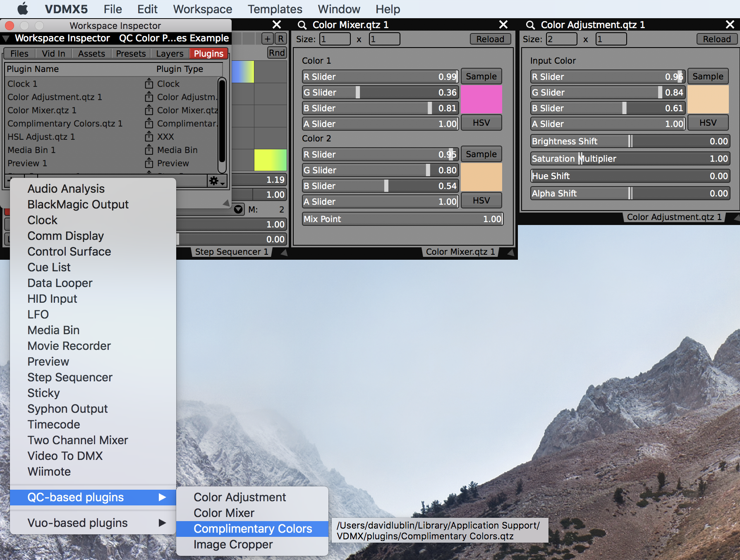
Task: Click the Rnd button in Step Sequencer
Action: [277, 53]
